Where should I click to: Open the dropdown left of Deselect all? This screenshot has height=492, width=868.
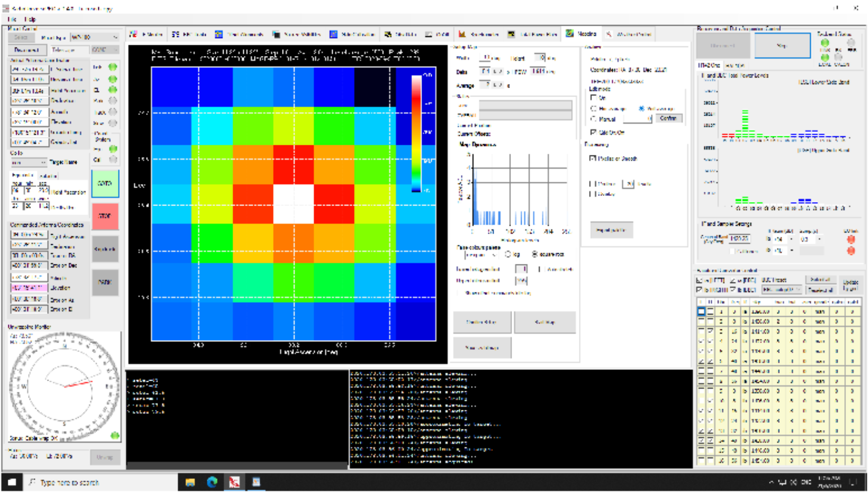point(782,289)
